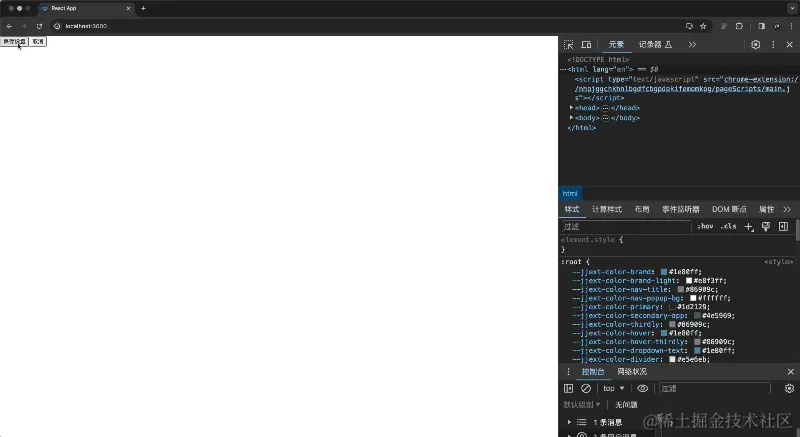This screenshot has width=800, height=437.
Task: Switch to the 记录器 panel tab
Action: (656, 45)
